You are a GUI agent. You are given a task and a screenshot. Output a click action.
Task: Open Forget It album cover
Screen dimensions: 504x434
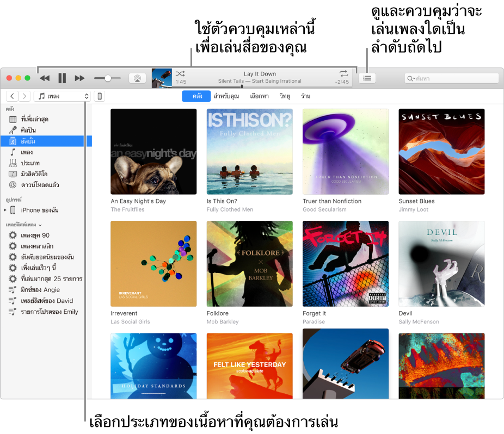coord(346,264)
